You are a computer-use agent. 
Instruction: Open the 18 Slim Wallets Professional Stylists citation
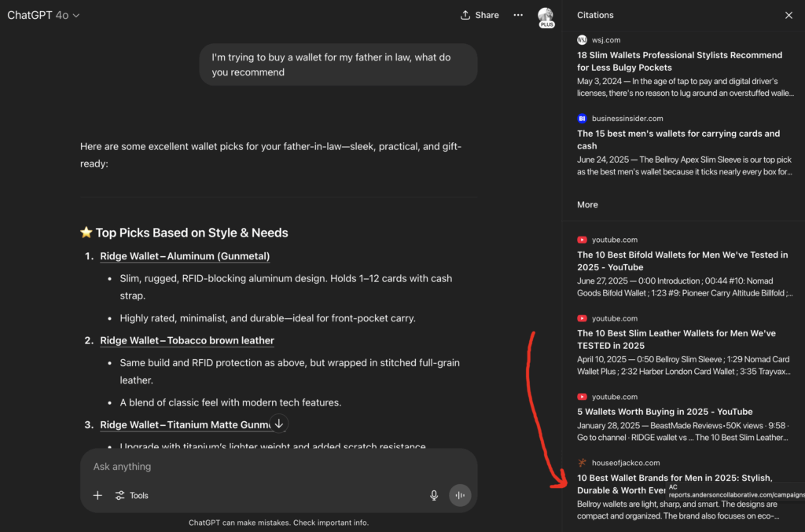(679, 61)
